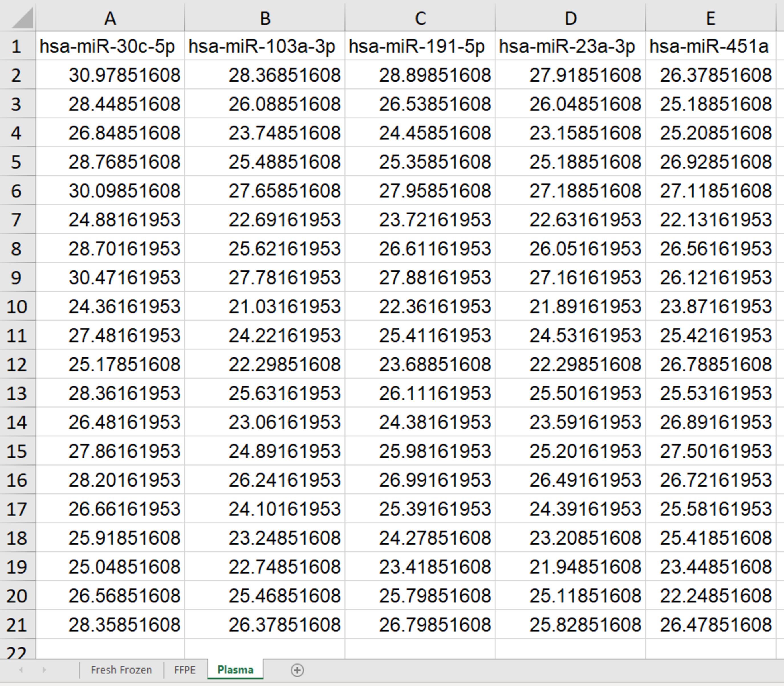
Task: Select cell with value 28.35851608
Action: point(110,624)
